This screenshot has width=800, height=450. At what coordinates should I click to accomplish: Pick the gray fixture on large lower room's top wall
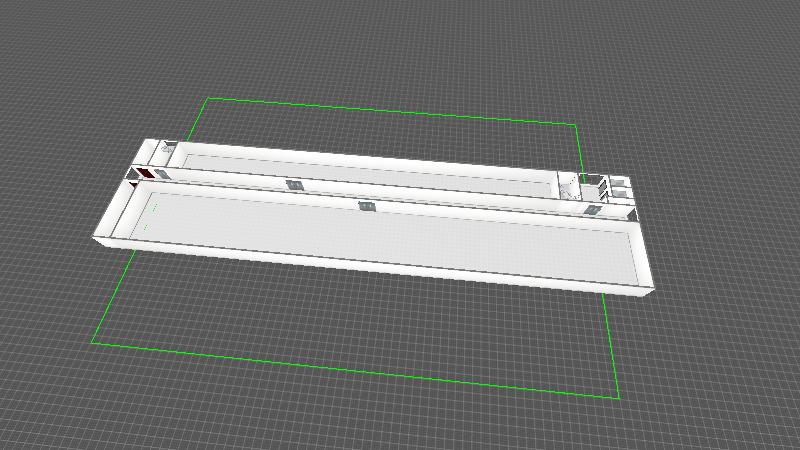(367, 206)
